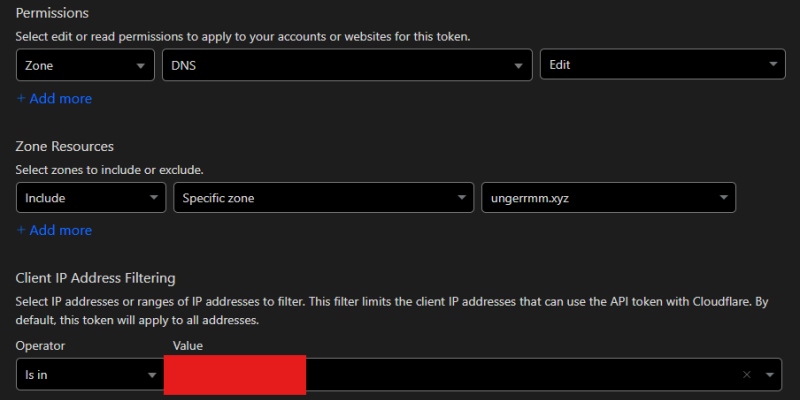Click the arrow icon in Specific zone box
This screenshot has width=800, height=400.
click(462, 198)
